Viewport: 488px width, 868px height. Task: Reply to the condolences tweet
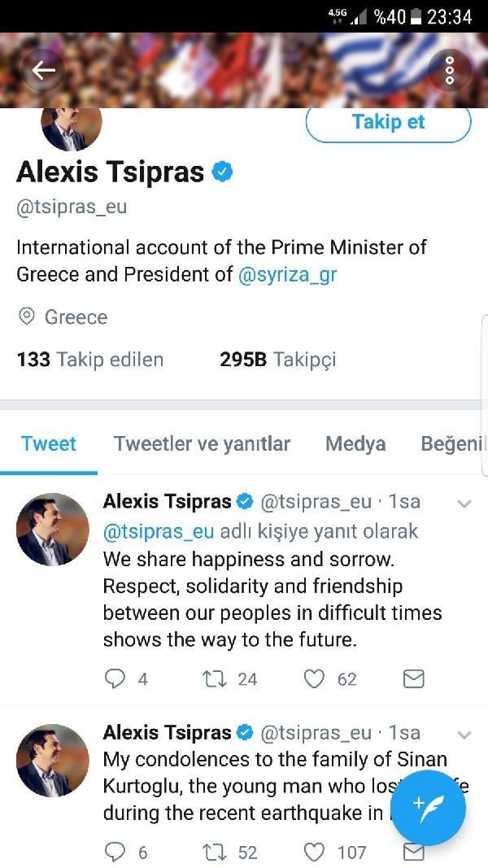(112, 852)
